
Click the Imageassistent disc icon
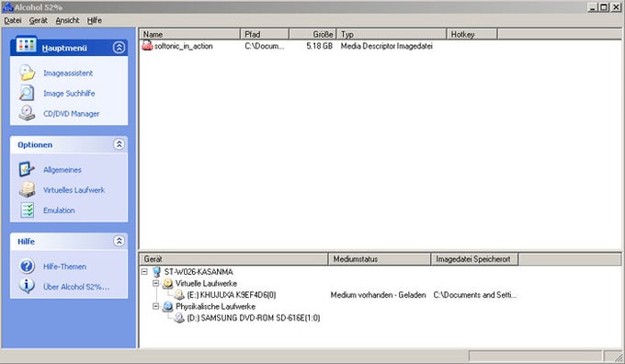pos(27,73)
